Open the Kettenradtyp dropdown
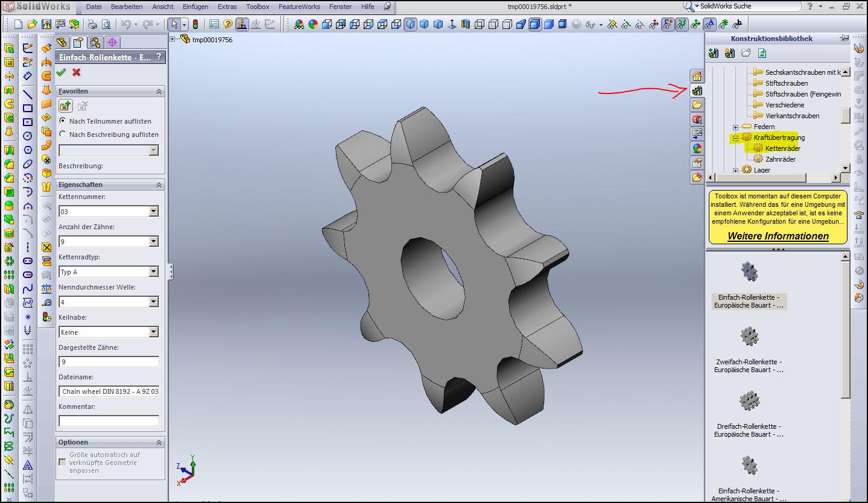868x503 pixels. tap(153, 272)
